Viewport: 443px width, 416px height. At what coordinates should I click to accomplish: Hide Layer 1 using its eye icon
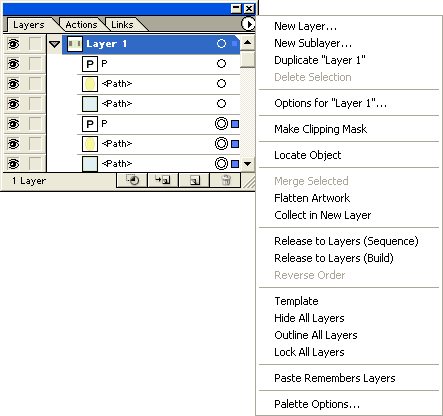(13, 44)
